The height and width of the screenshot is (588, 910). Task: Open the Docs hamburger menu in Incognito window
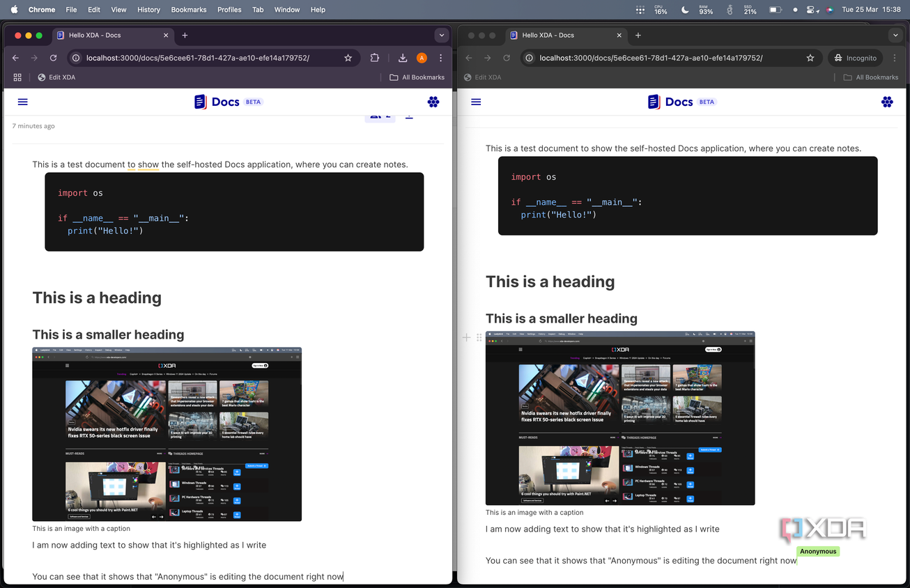click(476, 102)
